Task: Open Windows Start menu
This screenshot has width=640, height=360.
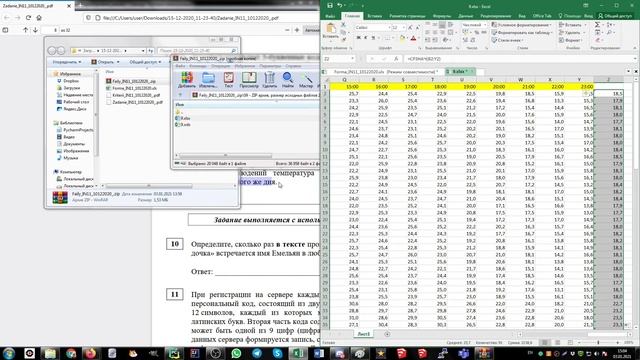Action: coord(9,353)
